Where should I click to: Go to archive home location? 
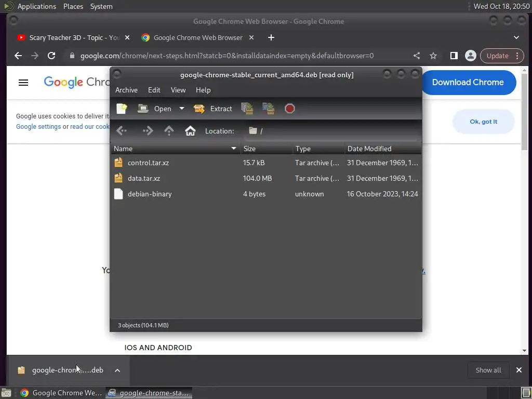[190, 131]
